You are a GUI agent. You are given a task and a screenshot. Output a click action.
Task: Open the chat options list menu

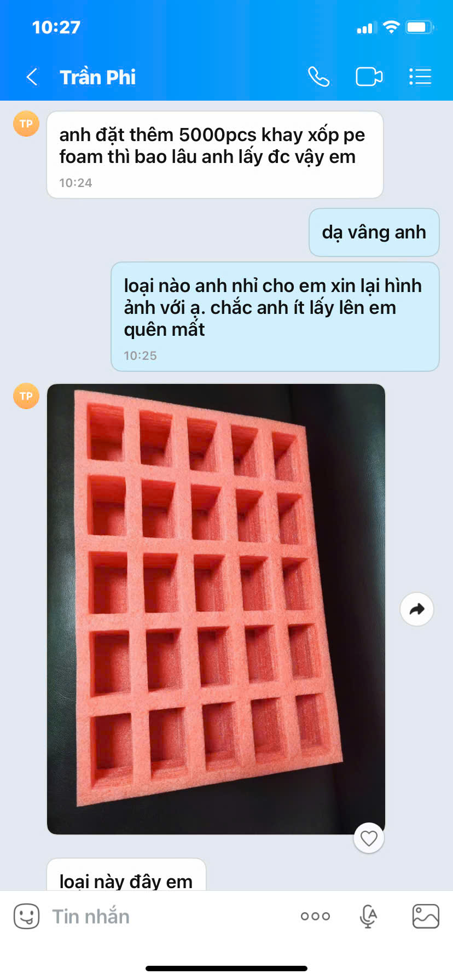(420, 77)
